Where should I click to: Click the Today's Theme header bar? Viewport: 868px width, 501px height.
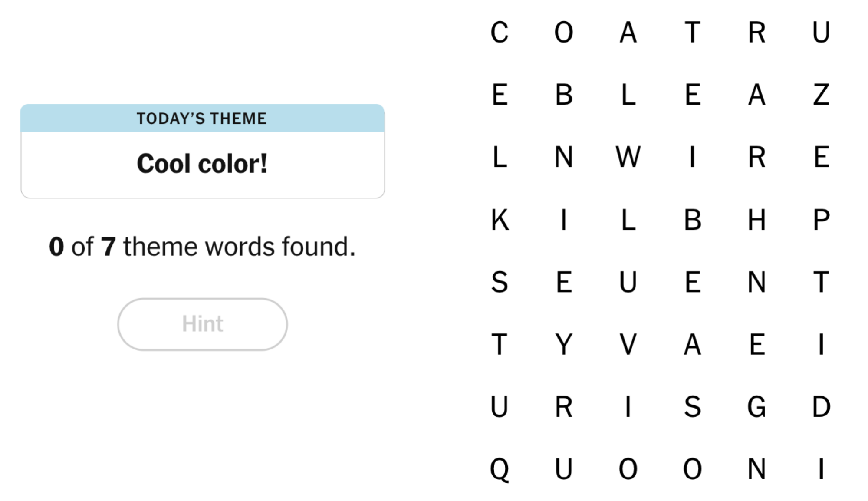pyautogui.click(x=202, y=117)
